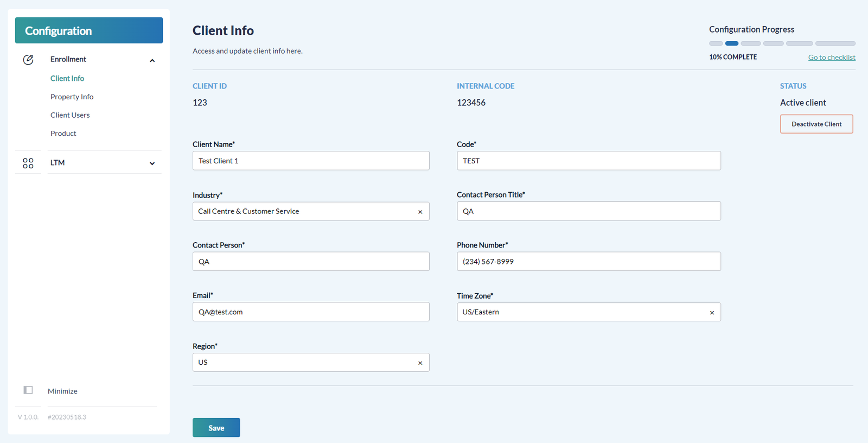
Task: Click the Minimize label in sidebar
Action: (x=62, y=391)
